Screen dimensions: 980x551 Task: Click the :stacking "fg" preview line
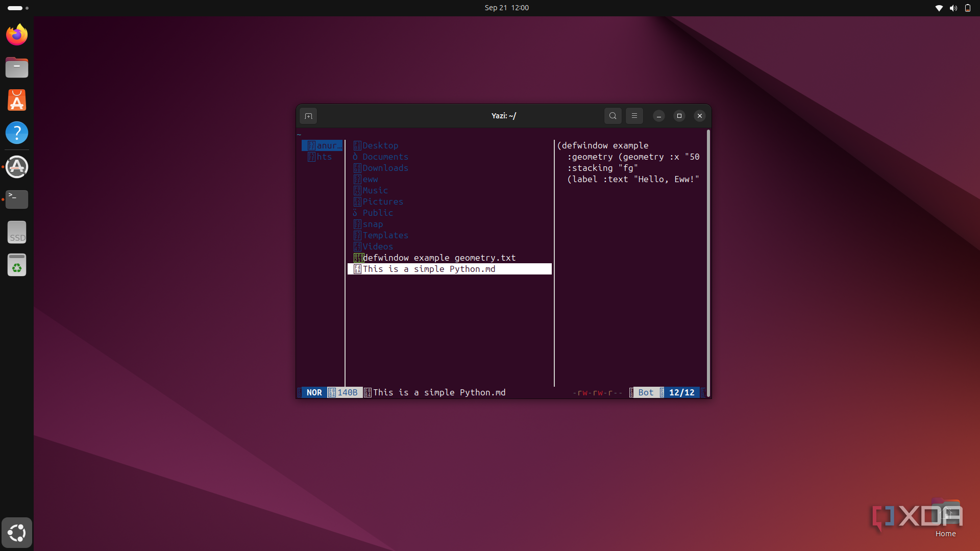pos(603,168)
